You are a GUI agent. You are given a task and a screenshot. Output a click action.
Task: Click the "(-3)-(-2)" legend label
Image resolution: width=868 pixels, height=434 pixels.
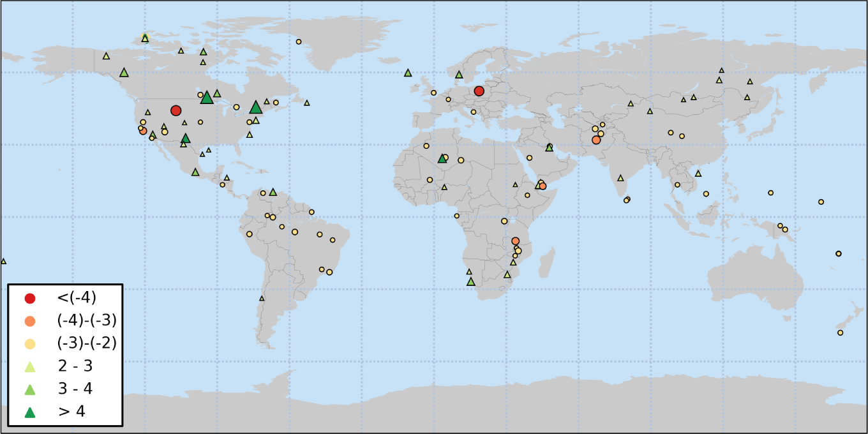[87, 343]
